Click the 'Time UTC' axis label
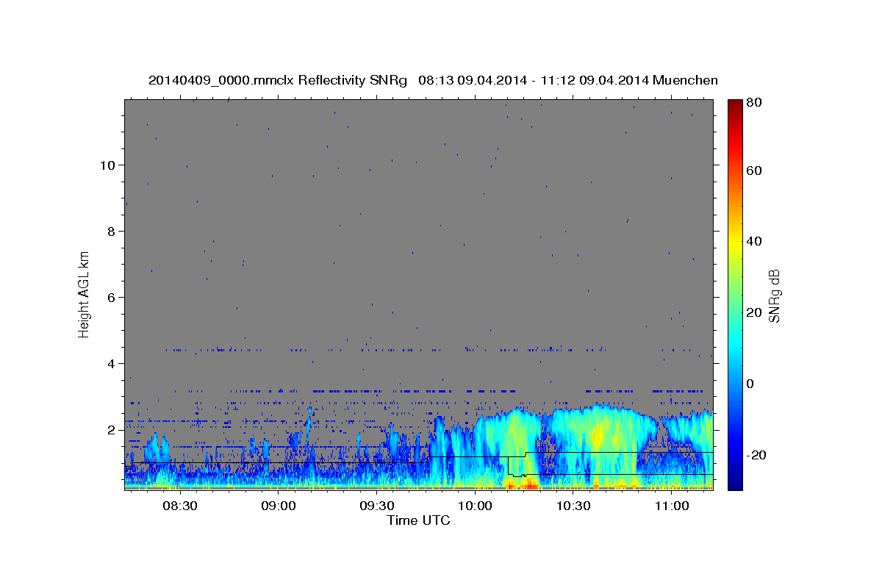882x588 pixels. pyautogui.click(x=418, y=520)
